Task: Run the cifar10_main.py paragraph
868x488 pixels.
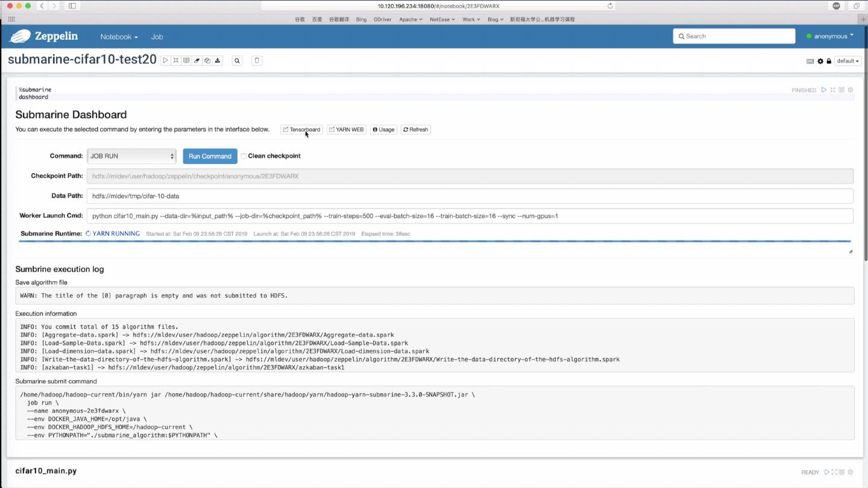Action: pyautogui.click(x=827, y=472)
